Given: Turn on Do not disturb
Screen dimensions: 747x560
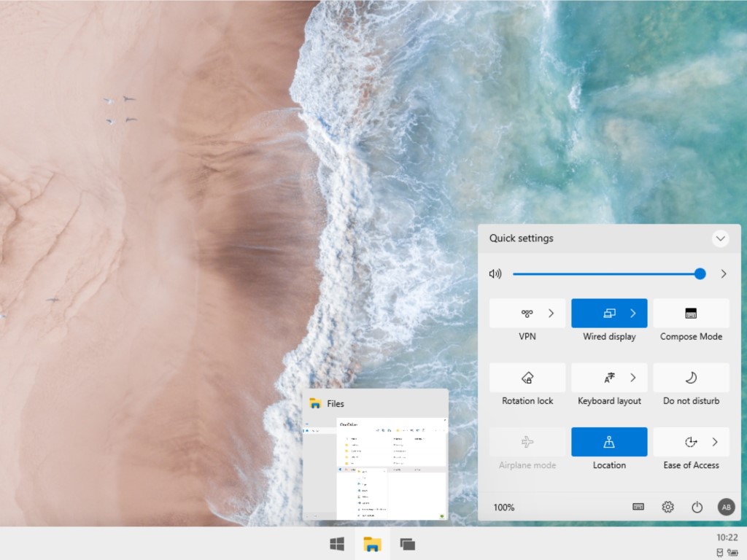Looking at the screenshot, I should point(691,378).
